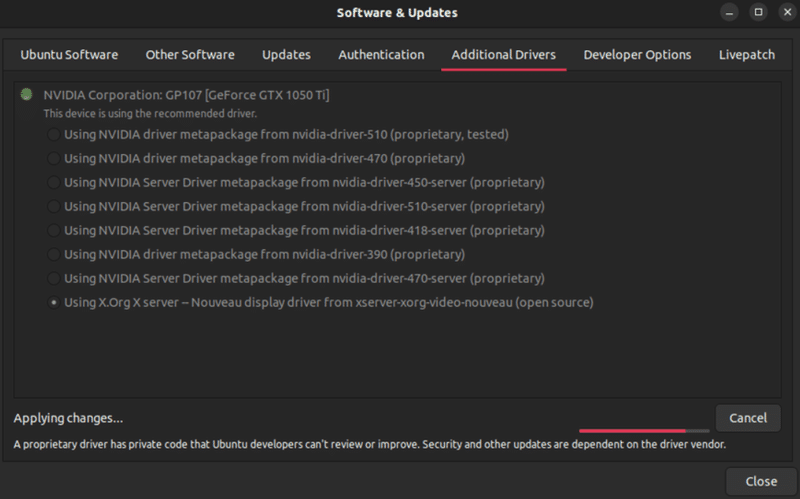The height and width of the screenshot is (499, 800).
Task: Select nvidia-driver-510-server radio option
Action: tap(53, 206)
